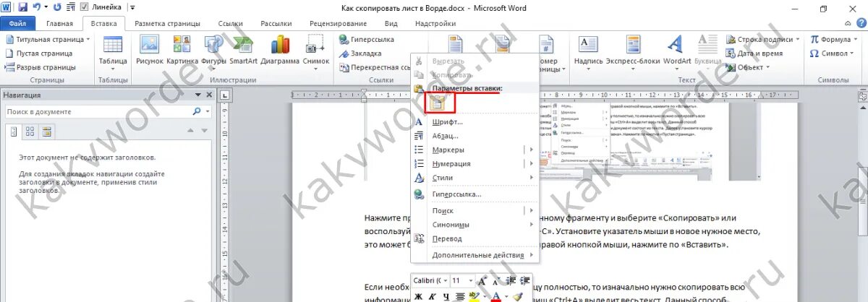Open Символ symbol menu
This screenshot has height=302, width=868.
(833, 53)
